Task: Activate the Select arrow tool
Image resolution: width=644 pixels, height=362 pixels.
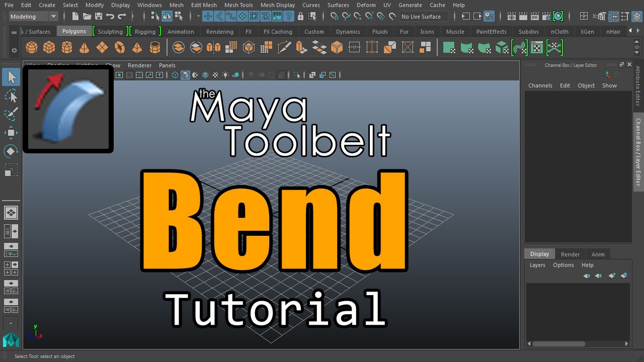Action: click(x=11, y=77)
